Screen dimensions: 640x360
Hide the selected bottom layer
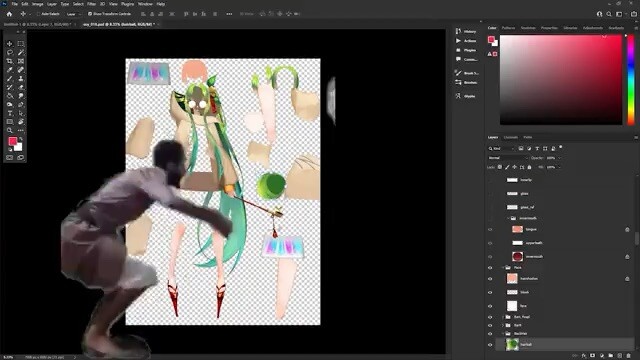point(490,345)
